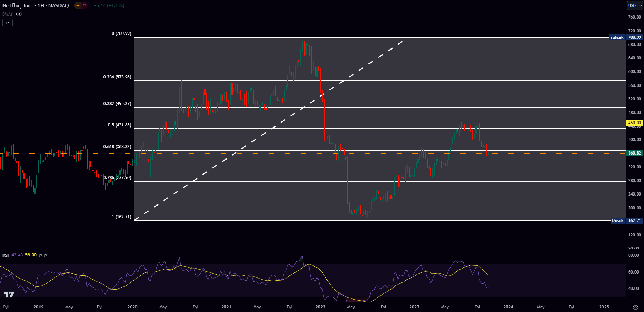Click the 760.00 price scale value
Image resolution: width=644 pixels, height=312 pixels.
pyautogui.click(x=634, y=17)
